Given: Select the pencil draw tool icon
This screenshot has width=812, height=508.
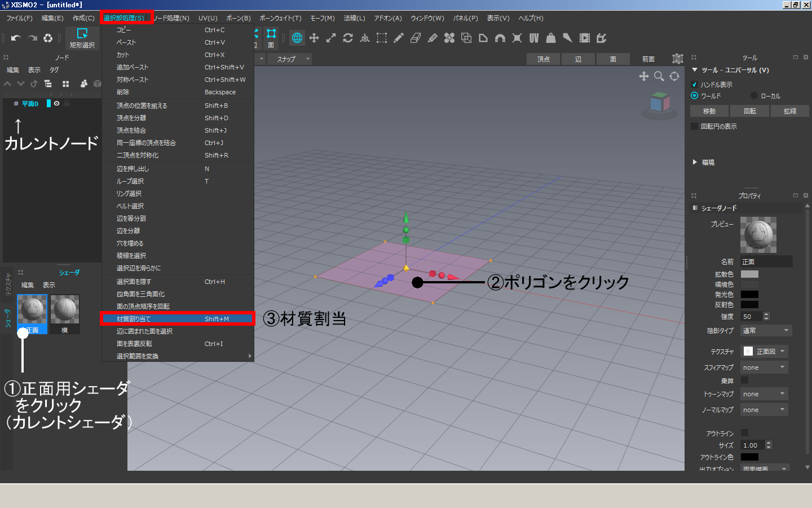Looking at the screenshot, I should [399, 38].
